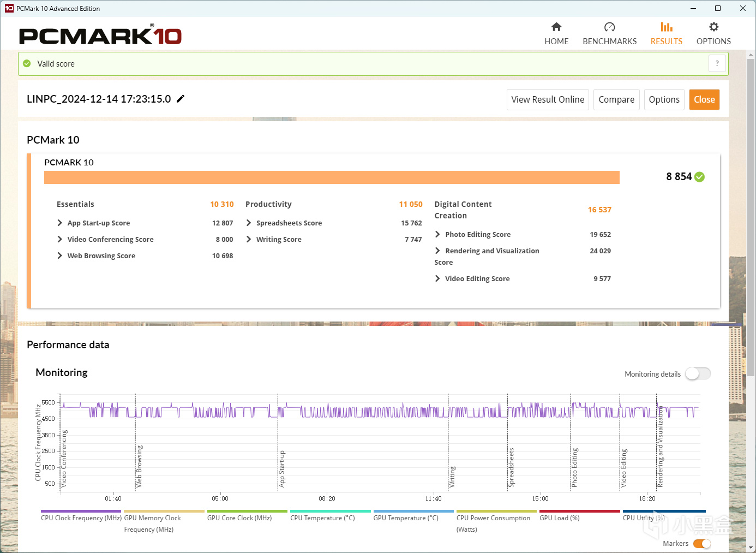Click the Digital Content Creation heading

[463, 210]
